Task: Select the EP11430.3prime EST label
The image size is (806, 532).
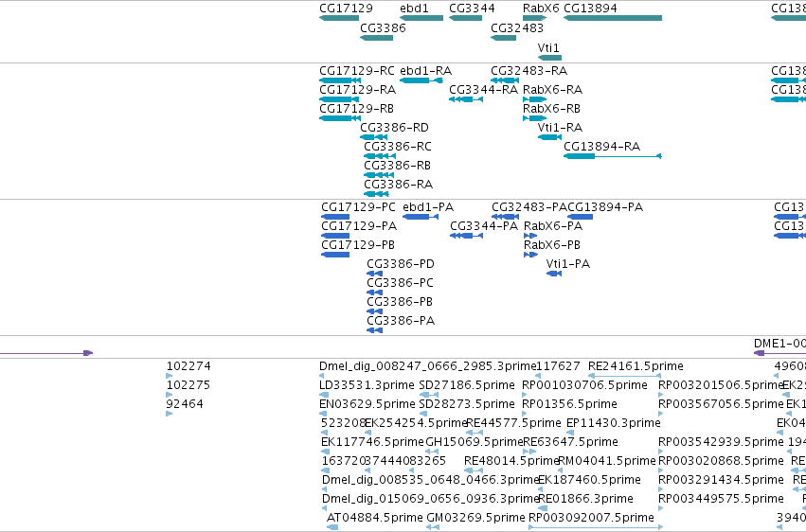Action: [613, 424]
